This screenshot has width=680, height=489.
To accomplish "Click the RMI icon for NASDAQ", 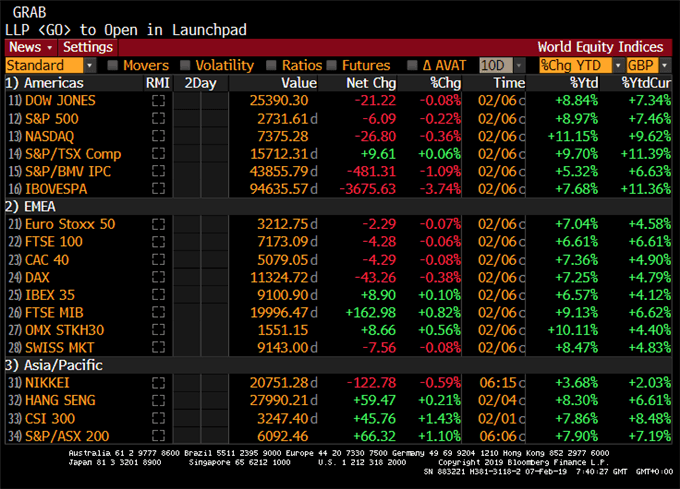I will (x=158, y=136).
